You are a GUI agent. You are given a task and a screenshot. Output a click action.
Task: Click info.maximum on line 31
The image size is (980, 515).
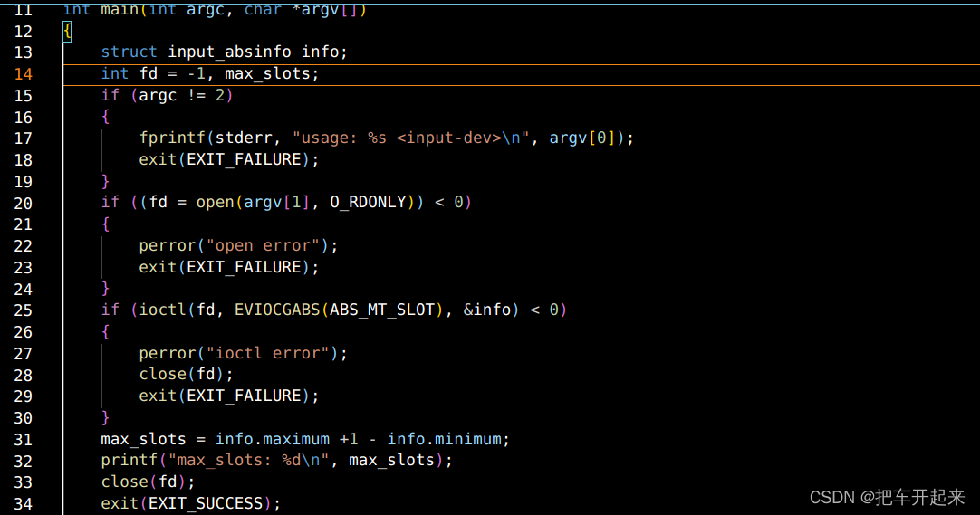273,439
